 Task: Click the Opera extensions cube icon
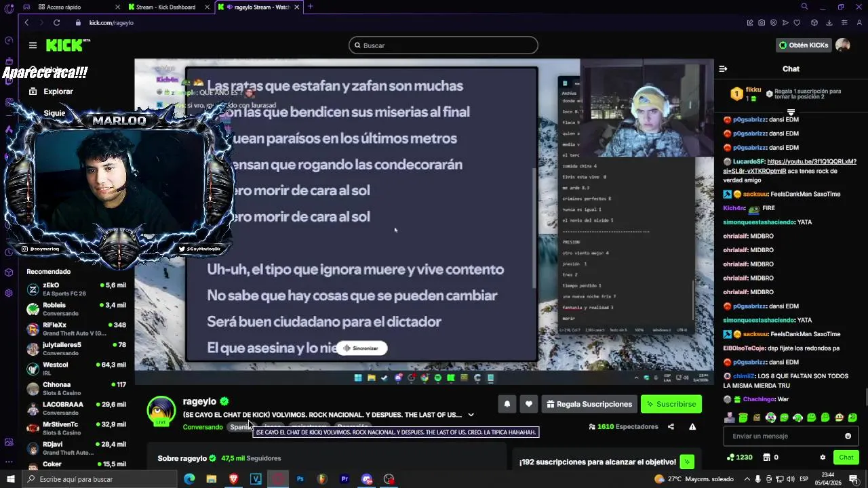814,22
